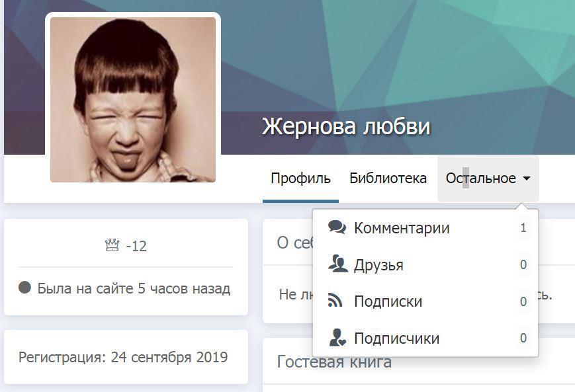Image resolution: width=575 pixels, height=392 pixels.
Task: Click the subscribers heart-person icon
Action: [x=337, y=337]
